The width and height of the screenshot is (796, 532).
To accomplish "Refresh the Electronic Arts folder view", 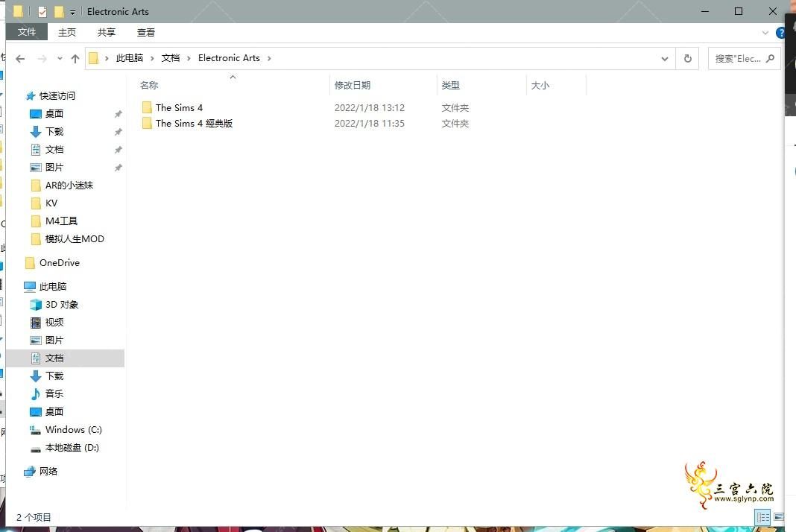I will tap(688, 58).
